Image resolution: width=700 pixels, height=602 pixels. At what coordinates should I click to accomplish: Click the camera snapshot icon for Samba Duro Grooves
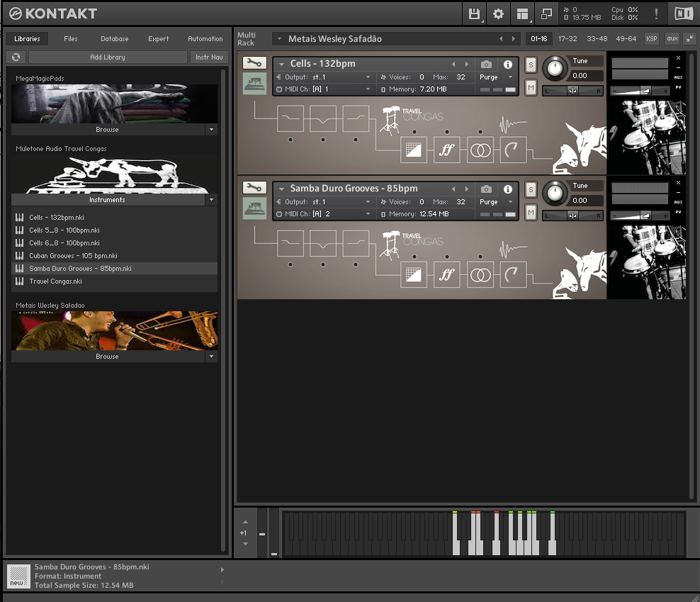click(486, 189)
